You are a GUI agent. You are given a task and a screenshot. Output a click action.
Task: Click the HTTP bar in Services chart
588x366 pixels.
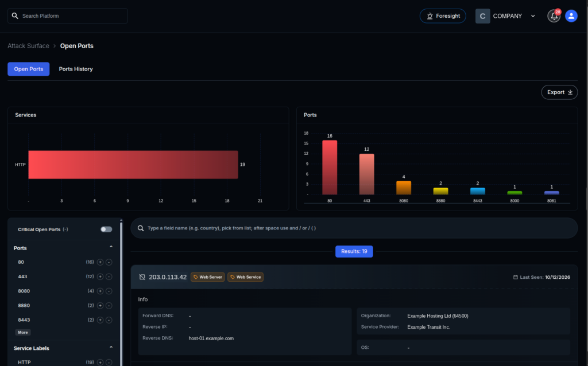[x=133, y=165]
